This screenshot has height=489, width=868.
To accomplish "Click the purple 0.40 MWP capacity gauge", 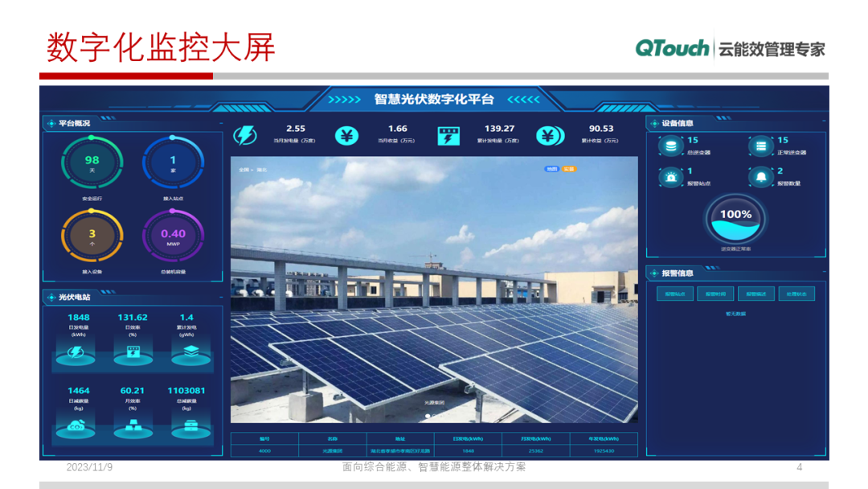I will pos(174,236).
